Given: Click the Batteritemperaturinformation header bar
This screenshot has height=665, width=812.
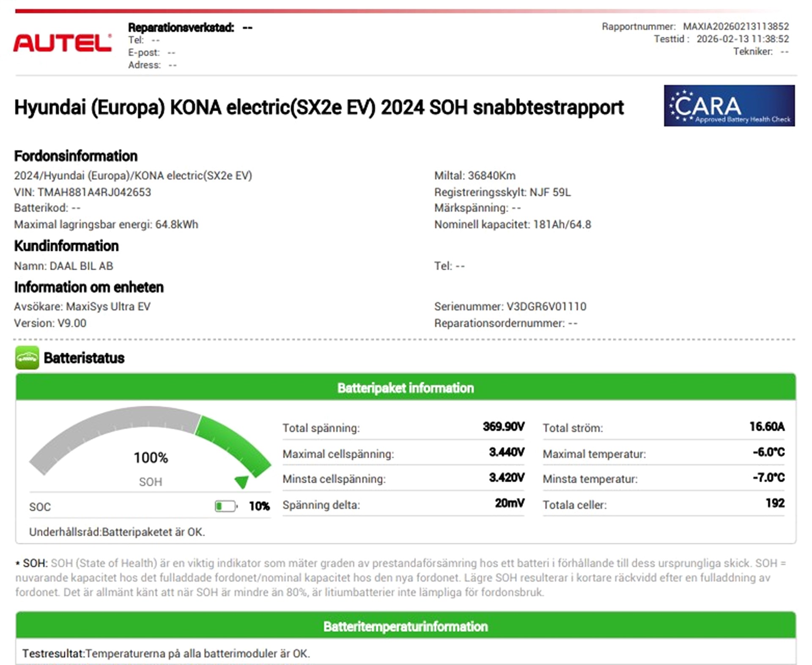Looking at the screenshot, I should point(405,626).
